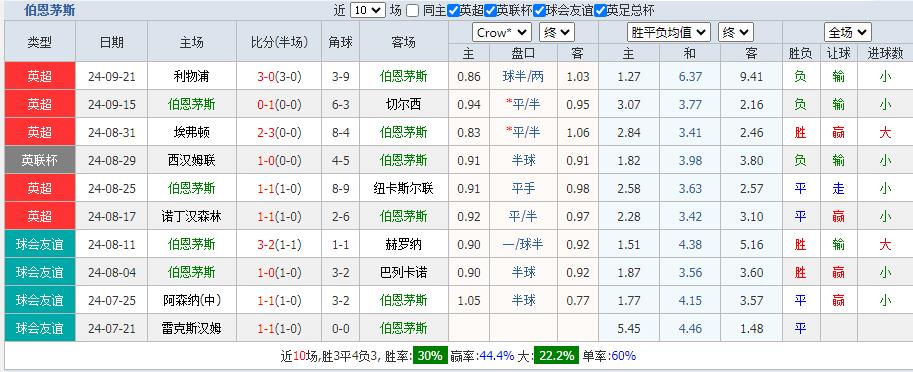Click the 类型 column header
This screenshot has height=372, width=913.
pos(40,42)
